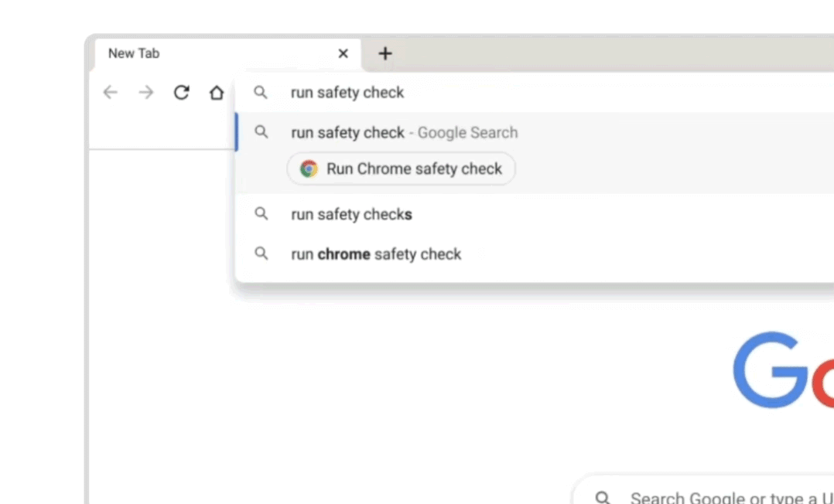Viewport: 834px width, 504px height.
Task: Select the 'run safety checks' suggestion
Action: [351, 214]
